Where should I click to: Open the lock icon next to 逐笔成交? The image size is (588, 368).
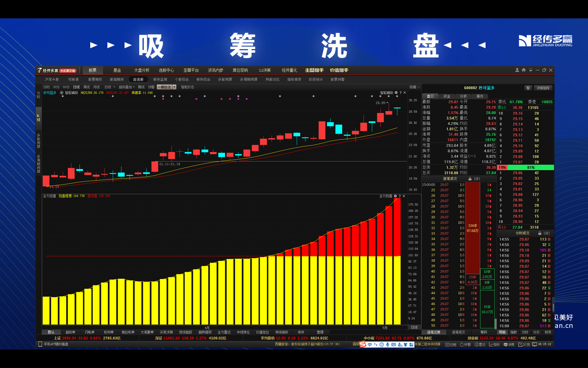[x=470, y=179]
